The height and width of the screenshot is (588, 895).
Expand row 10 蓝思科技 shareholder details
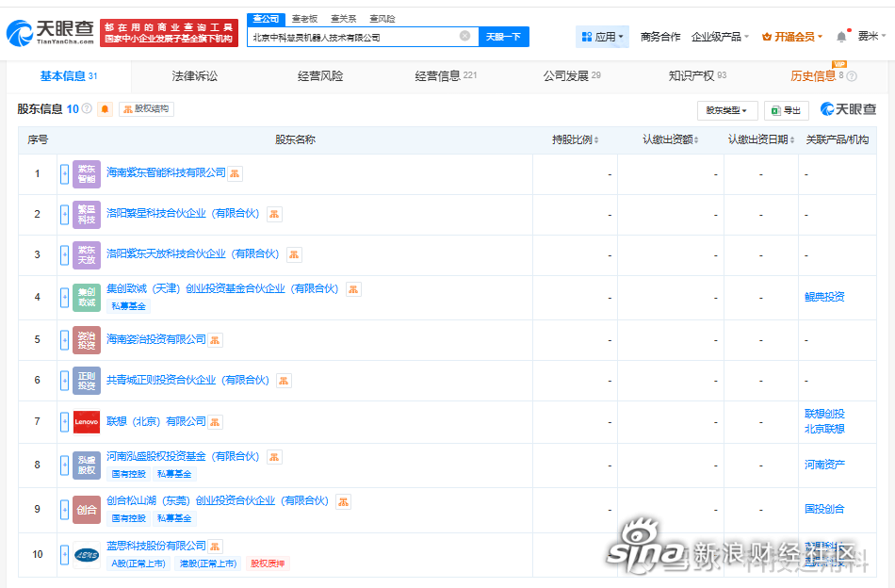click(64, 554)
